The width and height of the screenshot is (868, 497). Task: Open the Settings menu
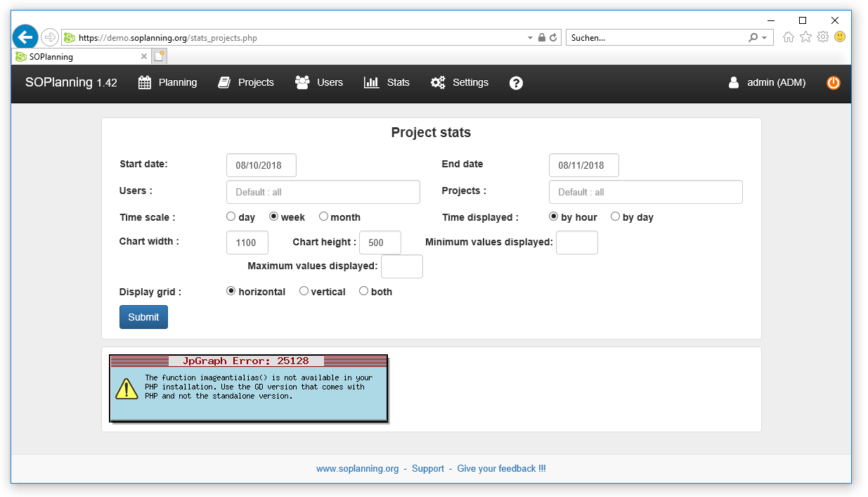pos(460,83)
